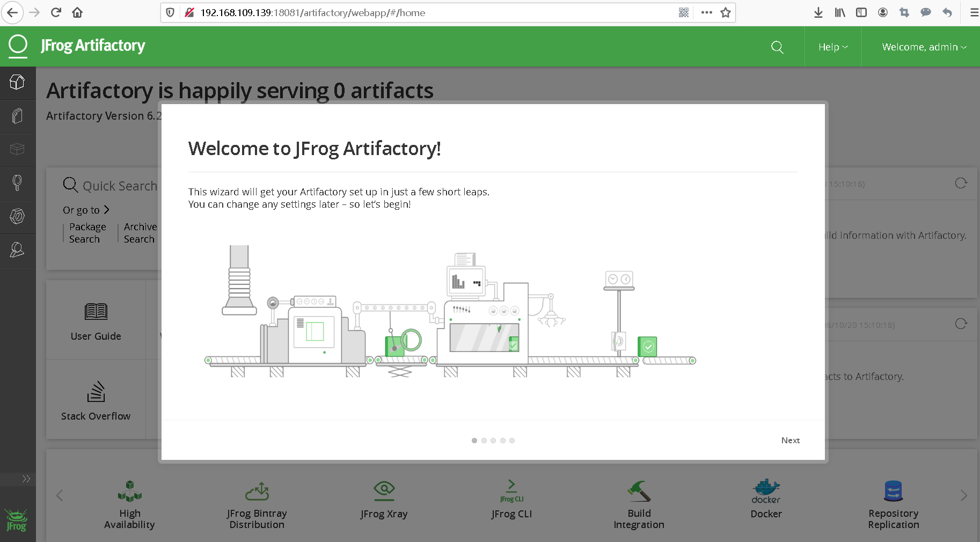980x542 pixels.
Task: Reload the current page
Action: coord(56,12)
